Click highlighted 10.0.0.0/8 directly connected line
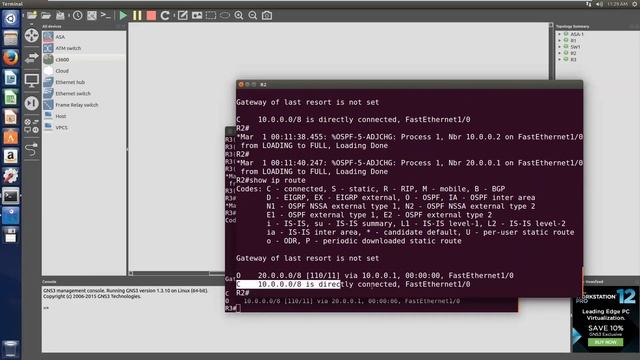This screenshot has height=360, width=640. pos(353,284)
